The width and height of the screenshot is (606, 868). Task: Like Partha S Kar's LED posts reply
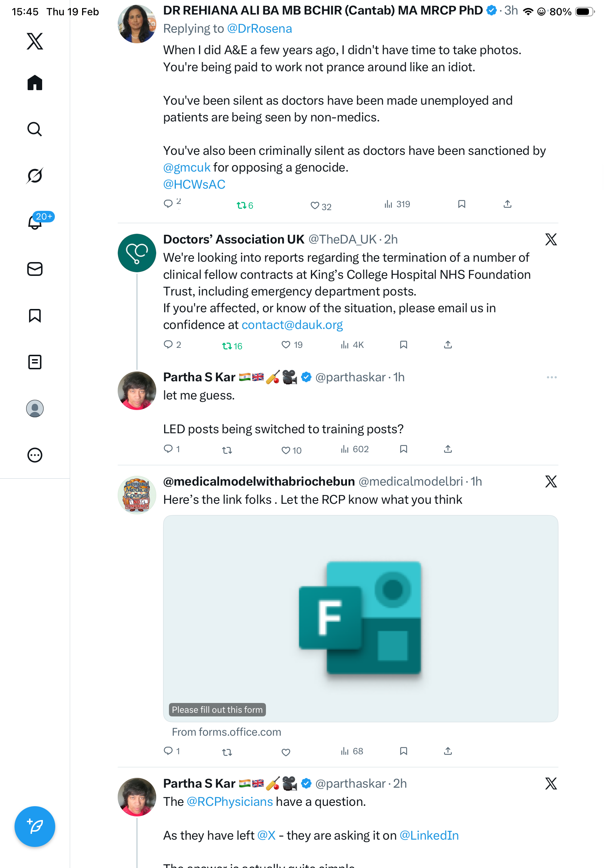286,450
